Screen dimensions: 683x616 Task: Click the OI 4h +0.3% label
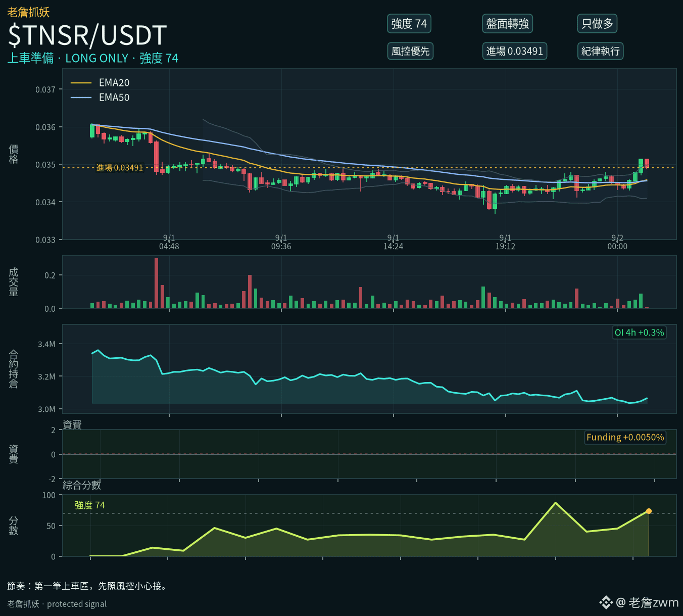(x=639, y=333)
